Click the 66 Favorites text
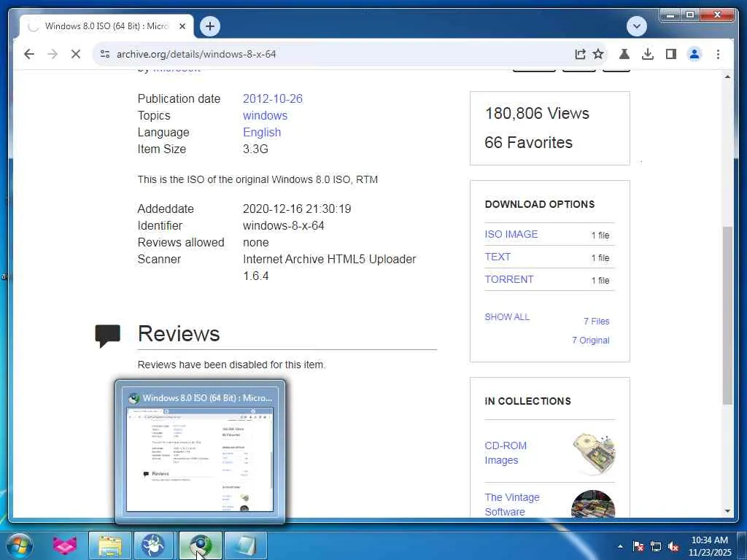Image resolution: width=747 pixels, height=560 pixels. (x=528, y=142)
